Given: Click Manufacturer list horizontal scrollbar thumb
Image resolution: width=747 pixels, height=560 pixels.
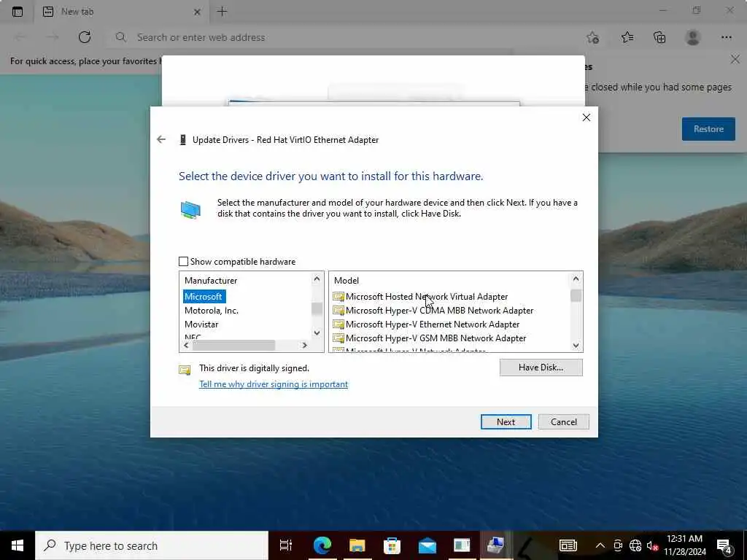Looking at the screenshot, I should point(233,345).
